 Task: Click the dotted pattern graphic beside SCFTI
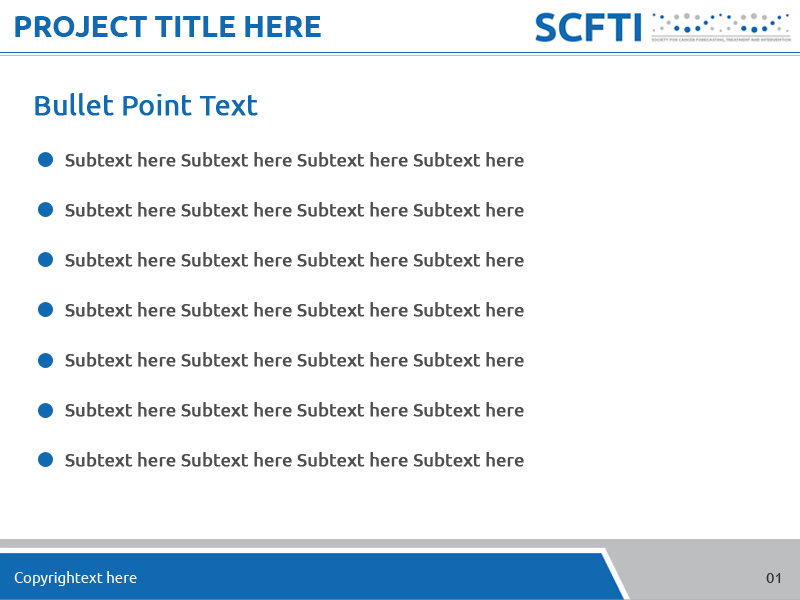point(720,25)
